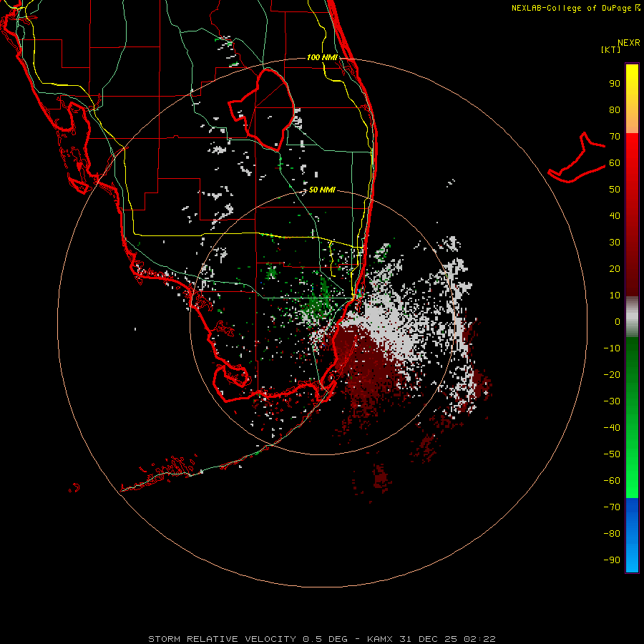This screenshot has height=644, width=644.
Task: Select the 20 value on velocity scale
Action: coord(615,269)
